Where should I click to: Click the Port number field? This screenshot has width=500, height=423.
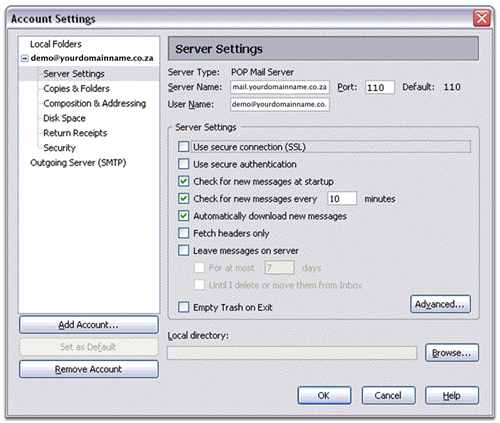coord(380,87)
